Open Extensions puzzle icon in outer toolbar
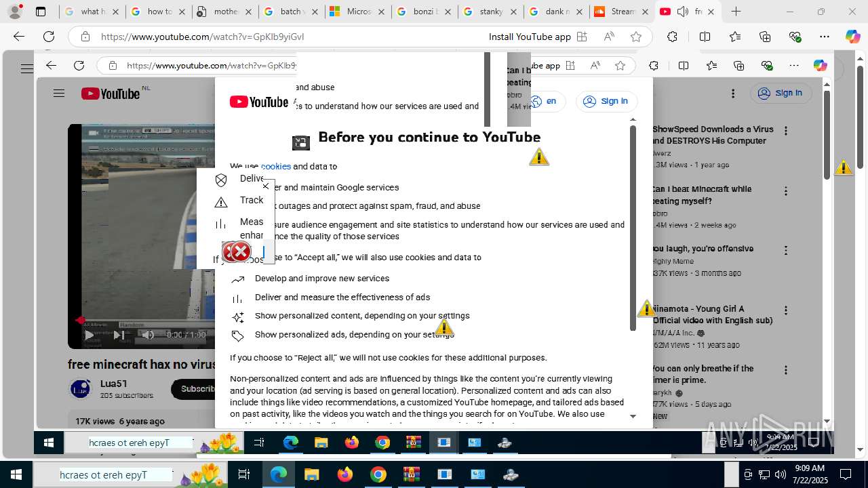Screen dimensions: 868x488 click(672, 37)
